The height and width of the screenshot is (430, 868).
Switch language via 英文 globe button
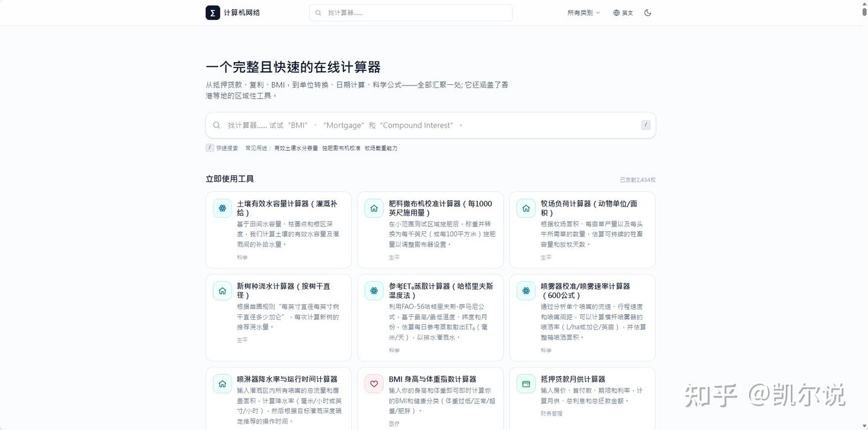point(623,13)
